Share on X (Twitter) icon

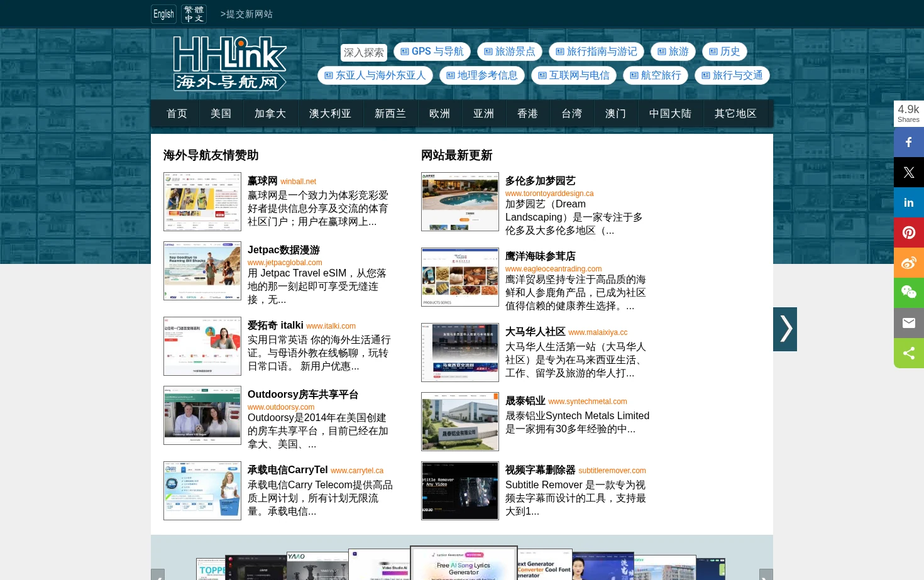(909, 172)
